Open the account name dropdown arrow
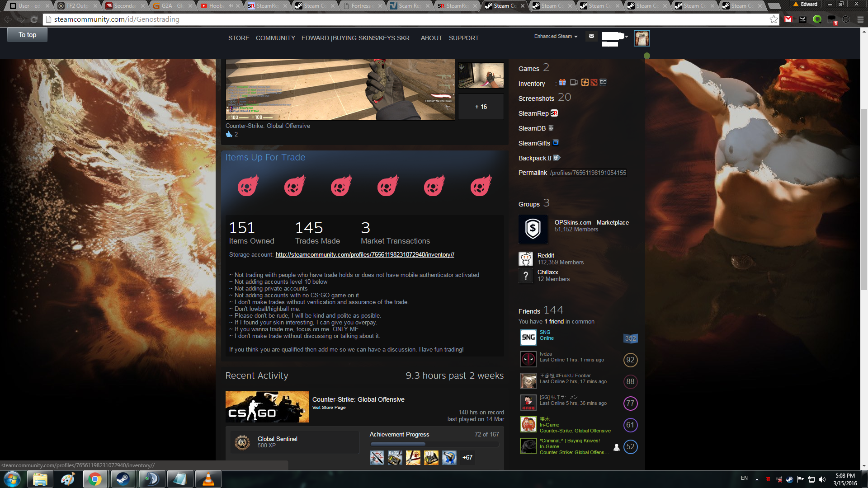The width and height of the screenshot is (868, 488). (x=627, y=36)
